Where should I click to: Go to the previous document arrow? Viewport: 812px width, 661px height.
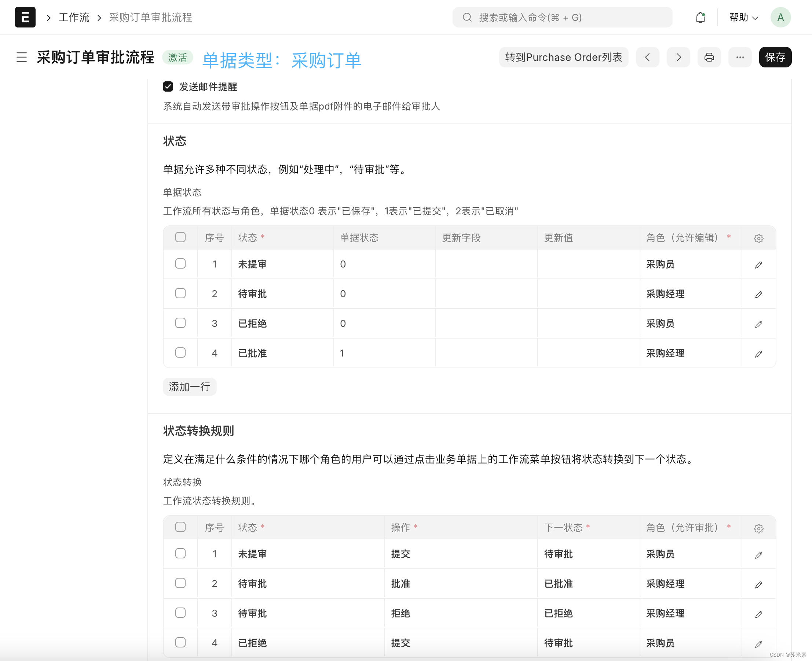(x=647, y=57)
